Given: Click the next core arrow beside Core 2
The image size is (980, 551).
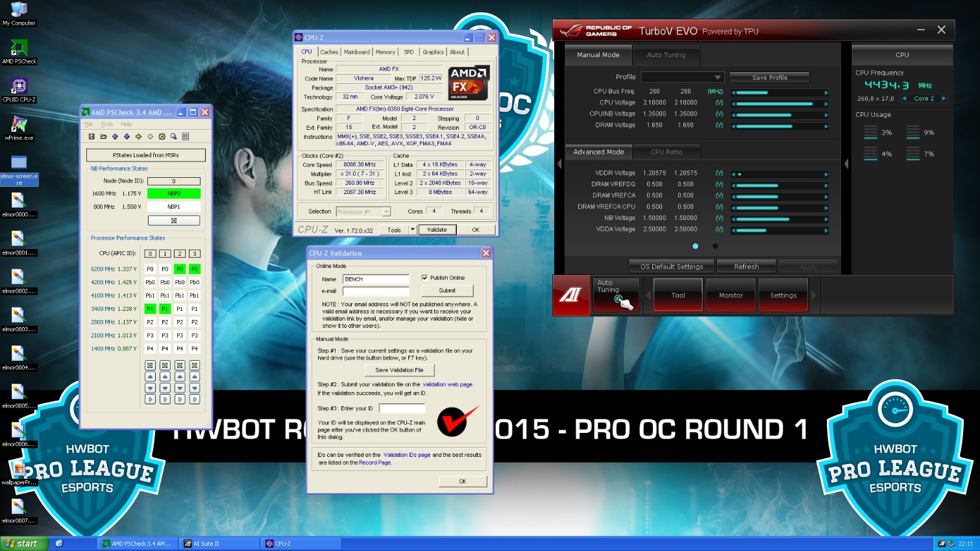Looking at the screenshot, I should tap(944, 99).
